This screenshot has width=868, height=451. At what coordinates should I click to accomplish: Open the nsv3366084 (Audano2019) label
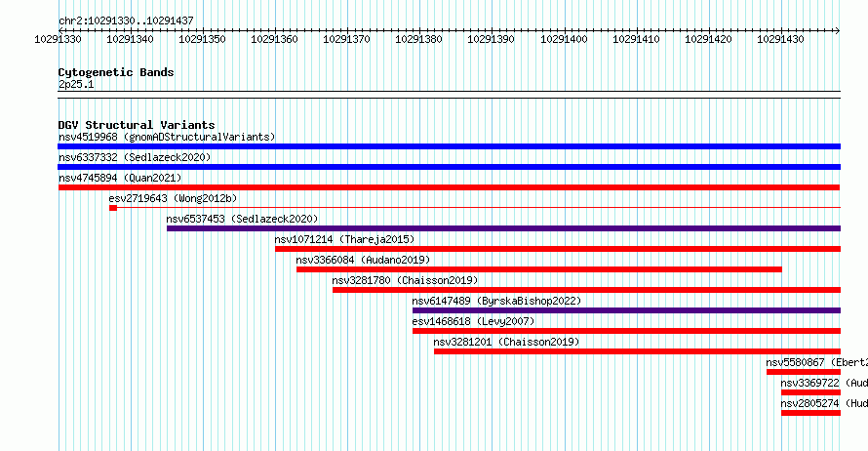(x=363, y=260)
